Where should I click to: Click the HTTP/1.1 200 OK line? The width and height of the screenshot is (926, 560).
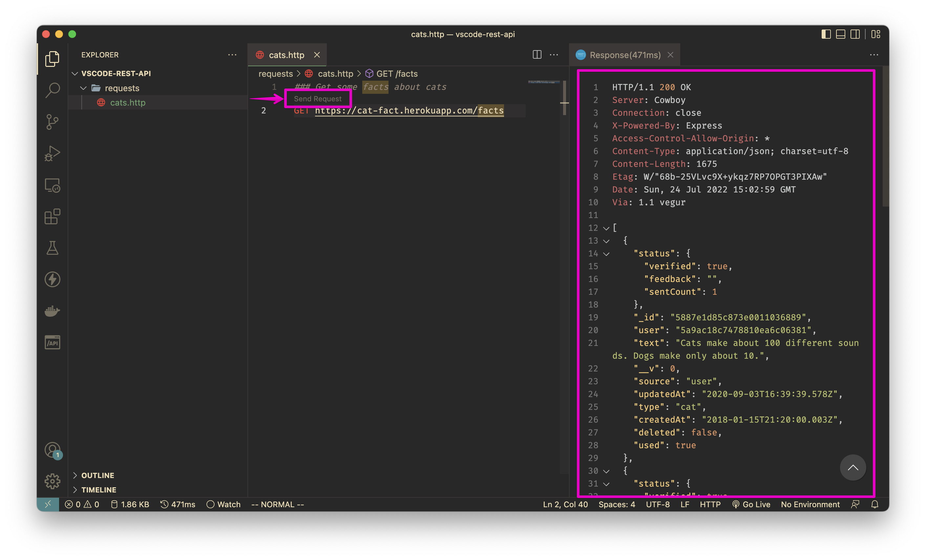click(651, 87)
